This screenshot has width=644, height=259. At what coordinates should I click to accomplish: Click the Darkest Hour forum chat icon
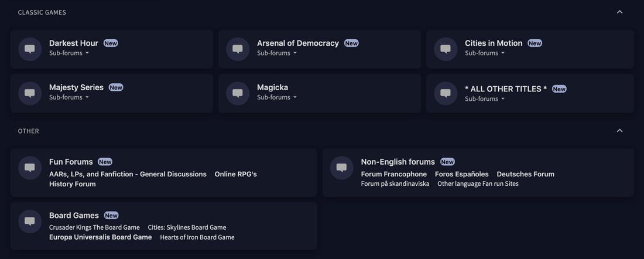[30, 49]
